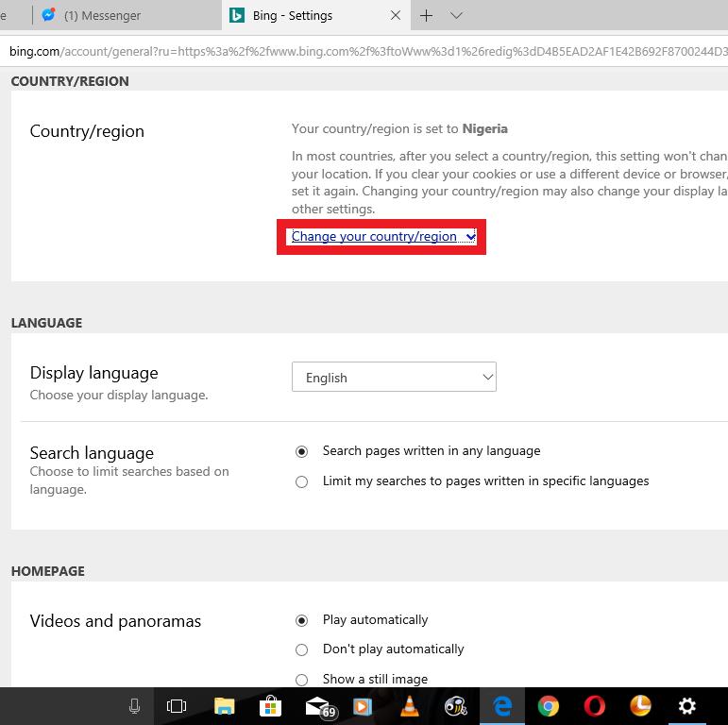Open a new tab with plus button
Viewport: 728px width, 725px height.
coord(426,16)
